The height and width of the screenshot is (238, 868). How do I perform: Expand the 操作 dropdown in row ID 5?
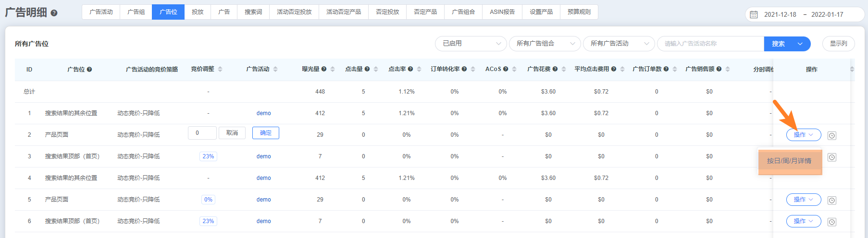(803, 200)
